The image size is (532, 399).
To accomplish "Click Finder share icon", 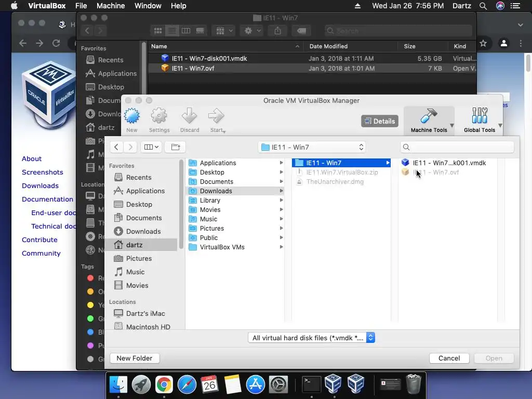I will click(277, 31).
